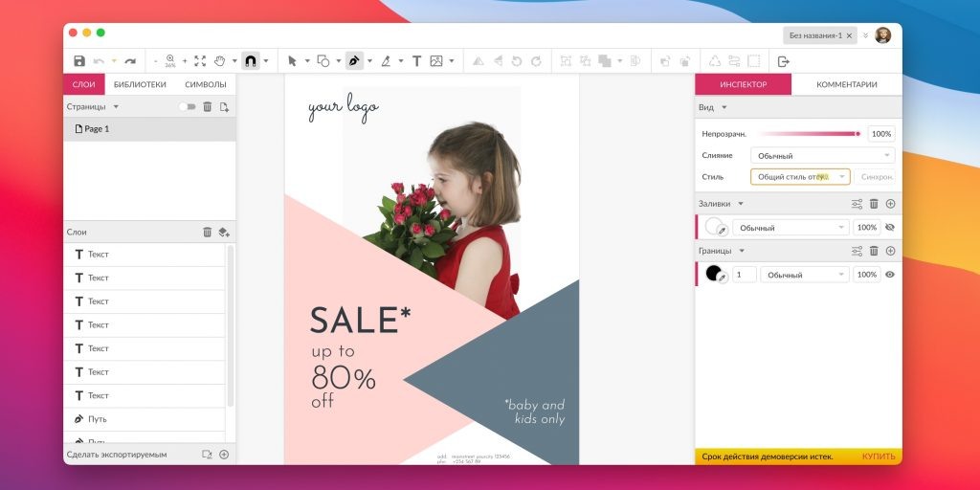The height and width of the screenshot is (490, 980).
Task: Add a new border with plus button
Action: click(891, 251)
